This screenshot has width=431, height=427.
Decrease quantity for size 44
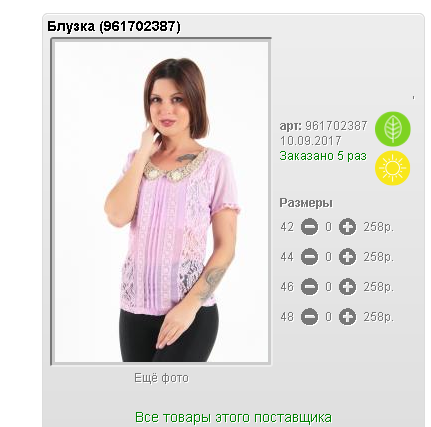(309, 257)
